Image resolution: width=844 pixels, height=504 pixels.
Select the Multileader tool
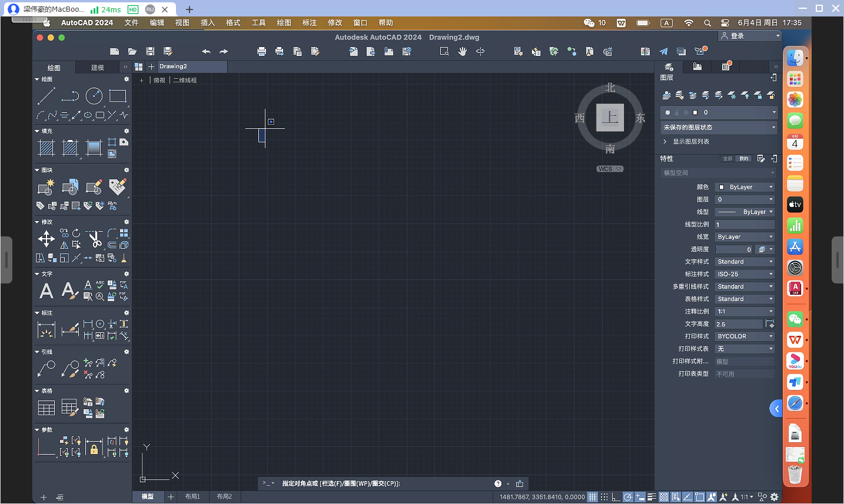(x=46, y=369)
